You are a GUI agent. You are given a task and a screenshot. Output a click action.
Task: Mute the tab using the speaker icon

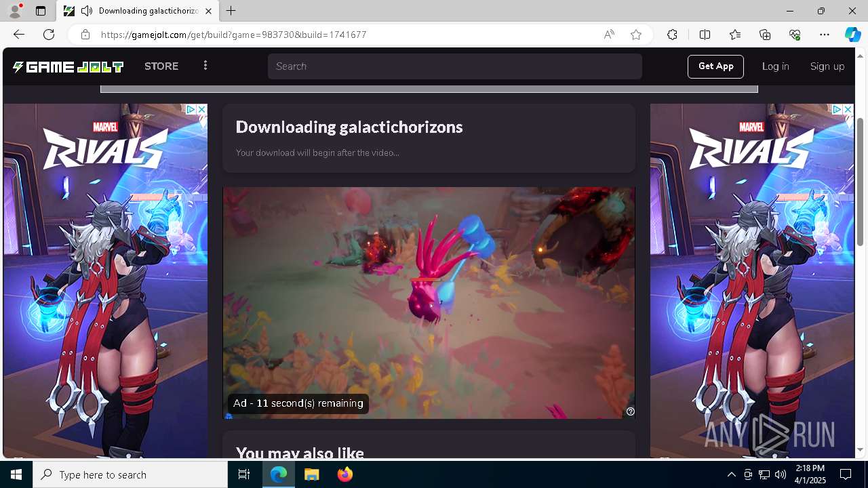click(87, 11)
